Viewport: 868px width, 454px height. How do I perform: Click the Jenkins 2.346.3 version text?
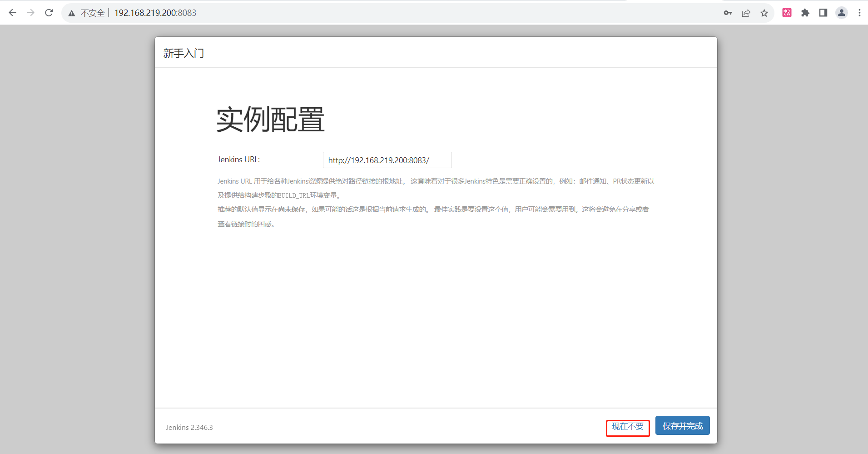tap(189, 427)
